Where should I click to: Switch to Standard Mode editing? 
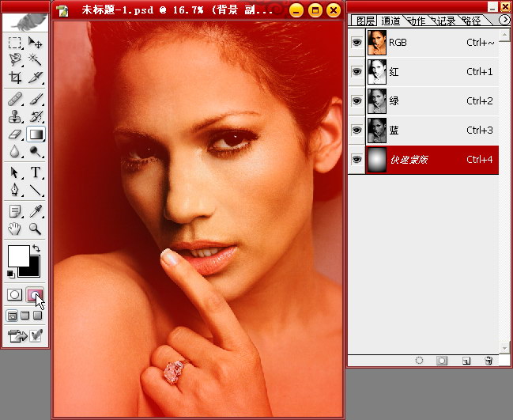14,294
